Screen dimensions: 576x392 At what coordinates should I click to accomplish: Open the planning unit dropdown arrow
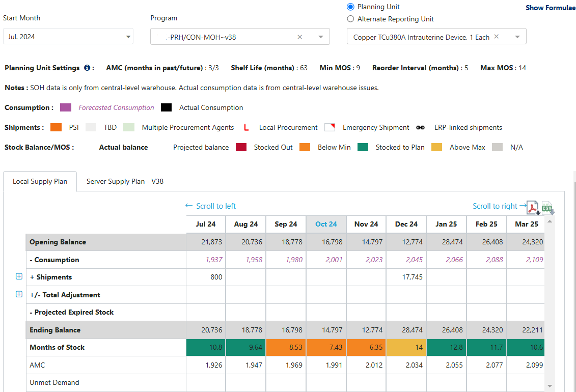point(517,37)
